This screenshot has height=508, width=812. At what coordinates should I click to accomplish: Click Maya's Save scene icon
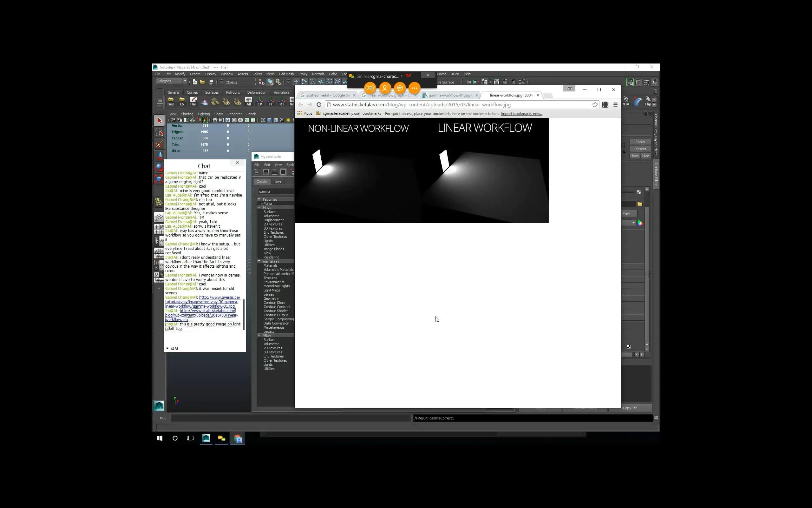pos(211,82)
